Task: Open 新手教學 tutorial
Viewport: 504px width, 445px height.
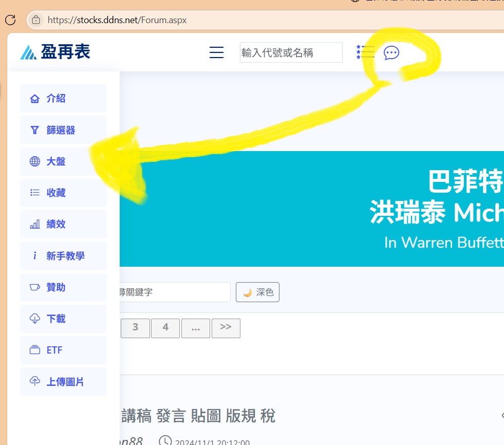Action: coord(63,255)
